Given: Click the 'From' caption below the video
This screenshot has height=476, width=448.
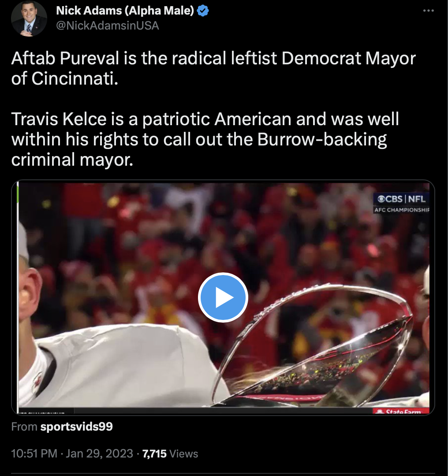Looking at the screenshot, I should click(x=24, y=427).
